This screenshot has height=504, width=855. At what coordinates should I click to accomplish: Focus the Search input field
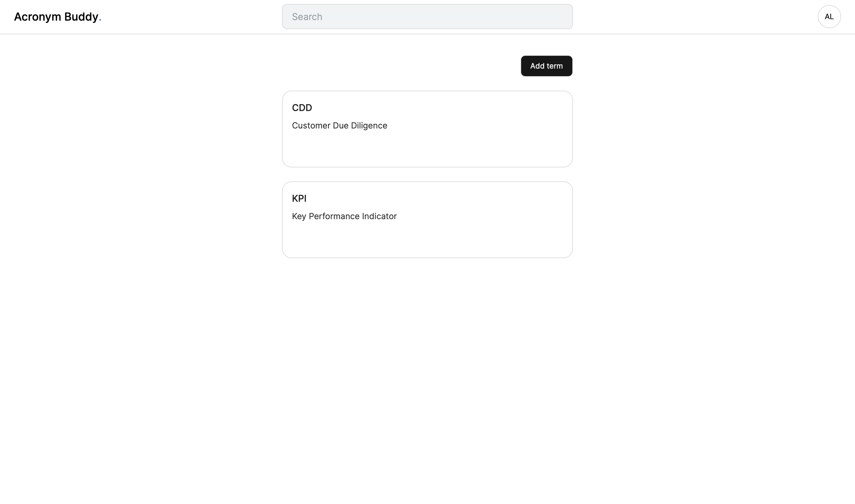[x=427, y=17]
